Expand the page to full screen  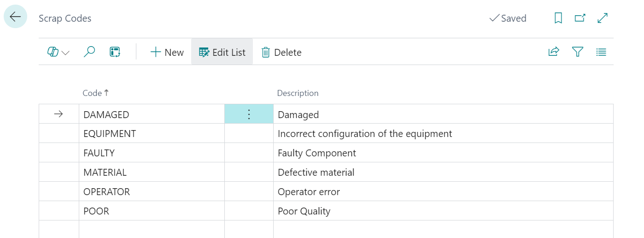tap(603, 18)
